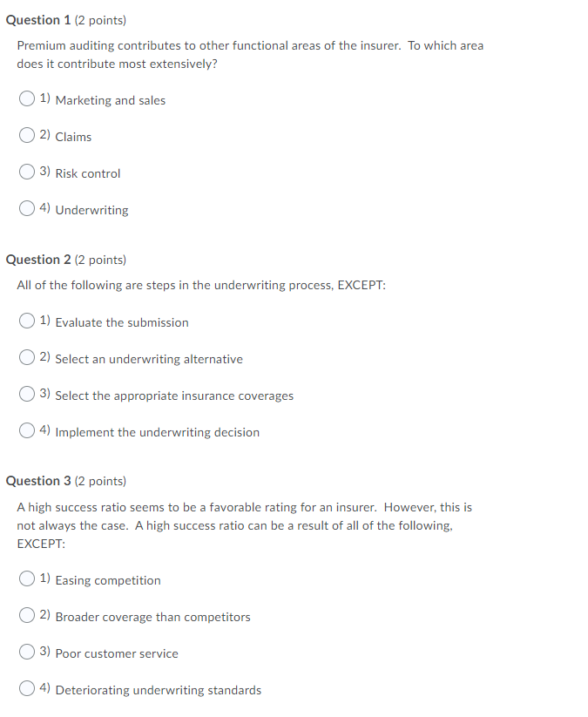Click the 'Easing competition' option label
This screenshot has height=717, width=588.
tap(107, 579)
